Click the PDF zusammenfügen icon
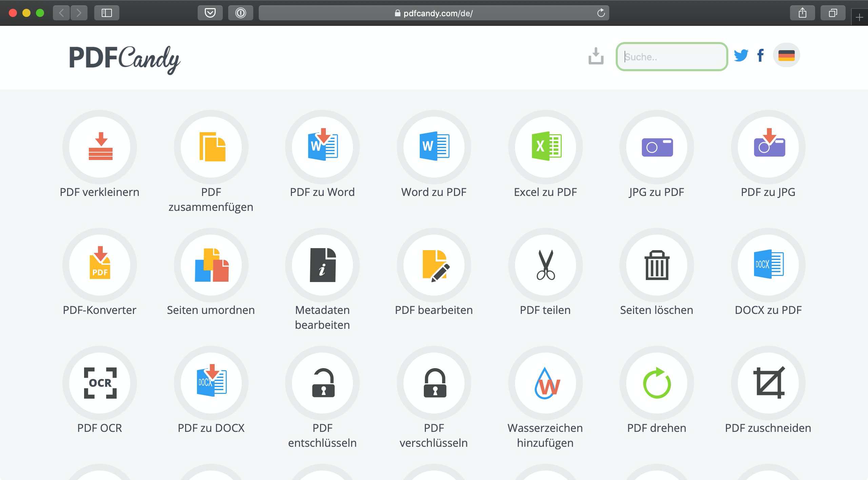Image resolution: width=868 pixels, height=480 pixels. pos(211,147)
